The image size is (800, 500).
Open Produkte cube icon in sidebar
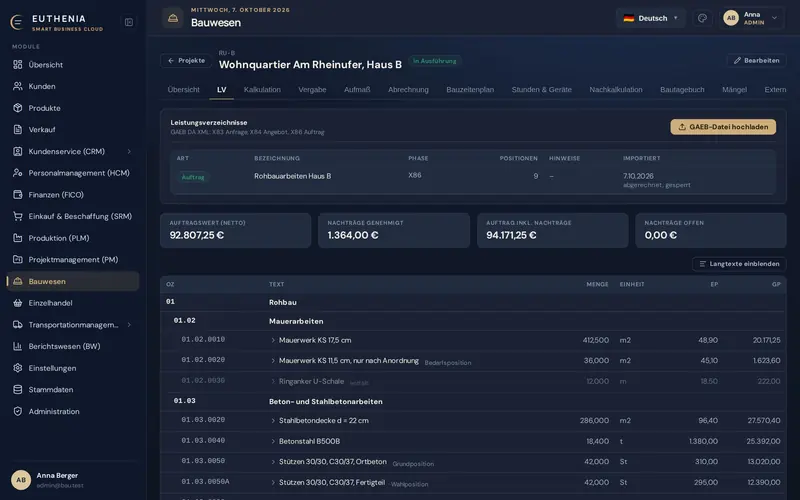18,108
